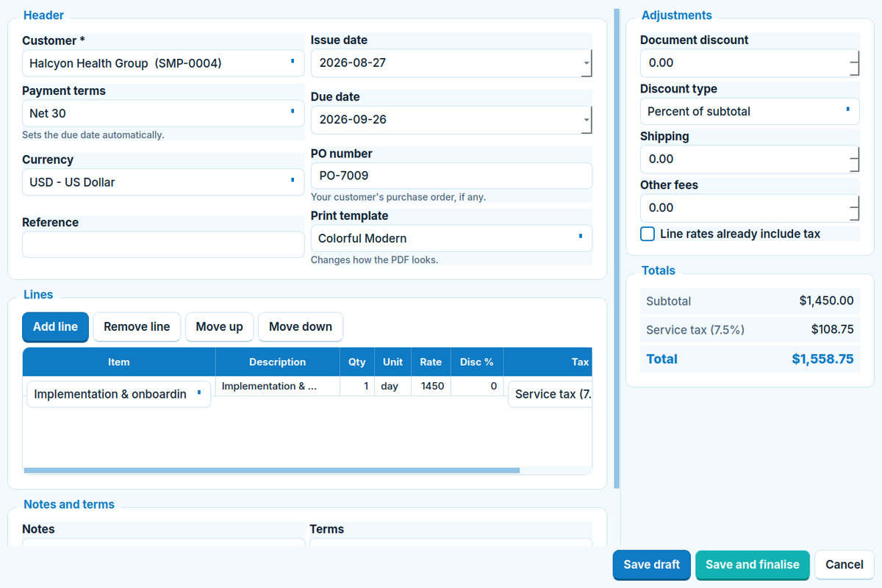This screenshot has width=882, height=588.
Task: Click the Notes text area
Action: click(x=163, y=542)
